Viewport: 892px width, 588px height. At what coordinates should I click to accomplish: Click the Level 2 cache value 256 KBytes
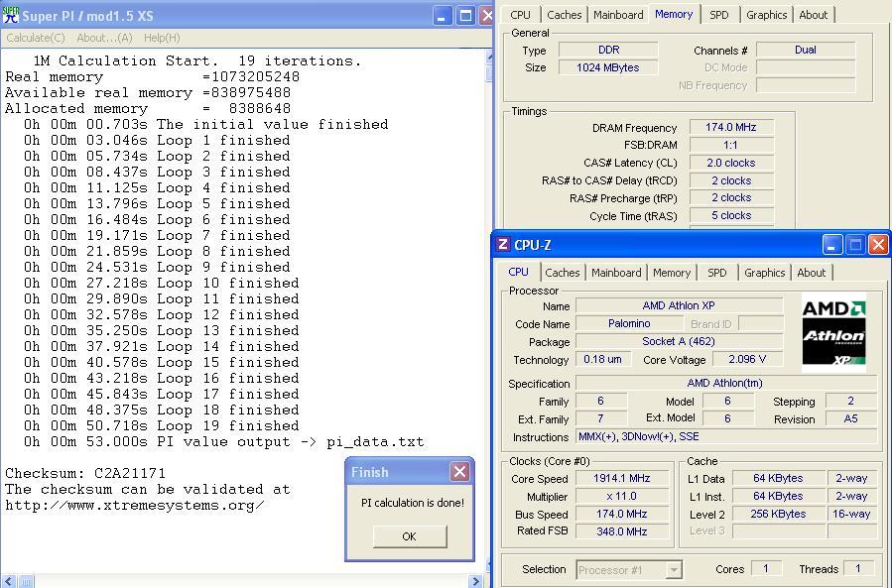click(x=778, y=514)
